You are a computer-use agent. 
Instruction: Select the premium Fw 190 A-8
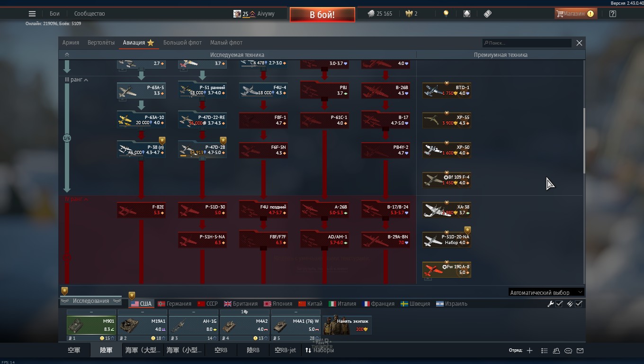pyautogui.click(x=447, y=269)
